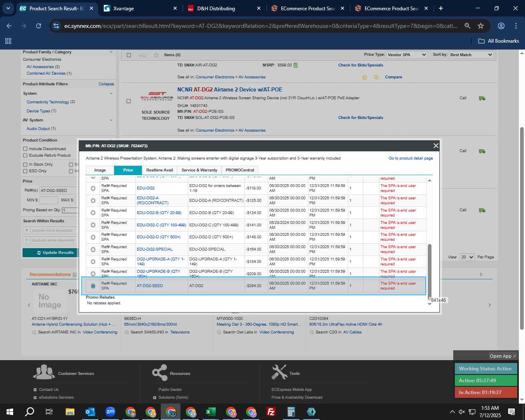Click the Sole Source Technology logo
Viewport: 525px width, 420px height.
tap(156, 96)
